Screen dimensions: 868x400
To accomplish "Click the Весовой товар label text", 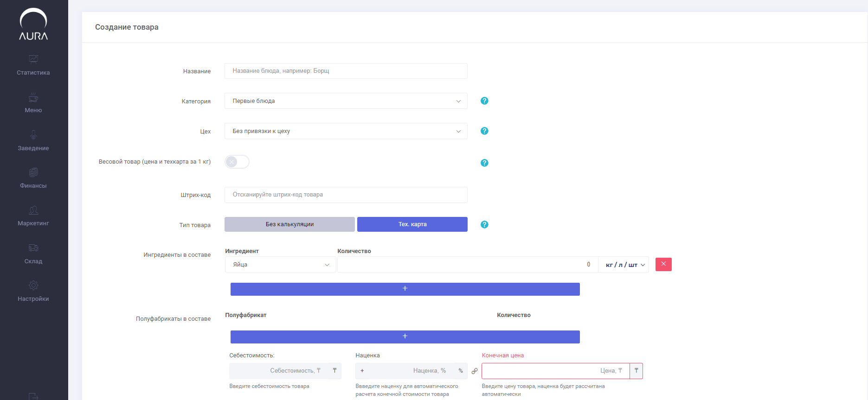I will click(154, 162).
